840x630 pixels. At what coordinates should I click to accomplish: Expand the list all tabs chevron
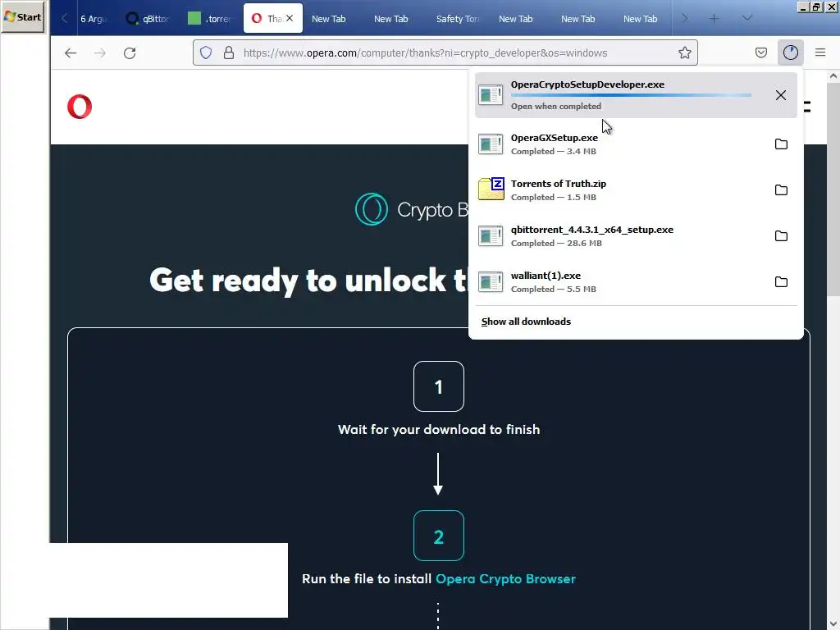[746, 18]
